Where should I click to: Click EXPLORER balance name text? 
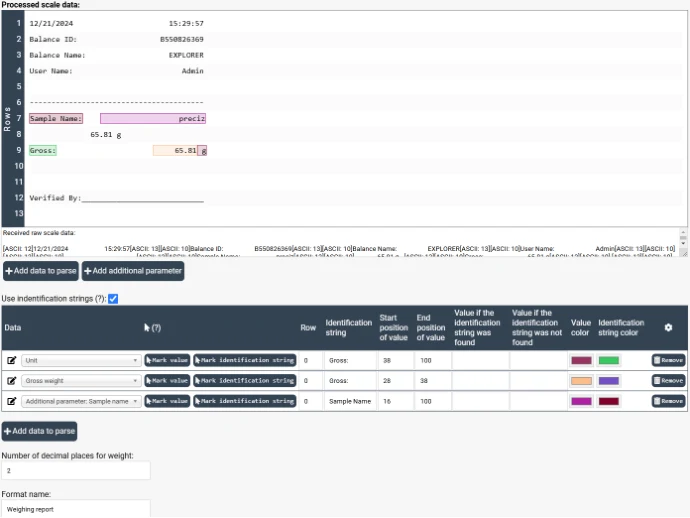point(186,55)
